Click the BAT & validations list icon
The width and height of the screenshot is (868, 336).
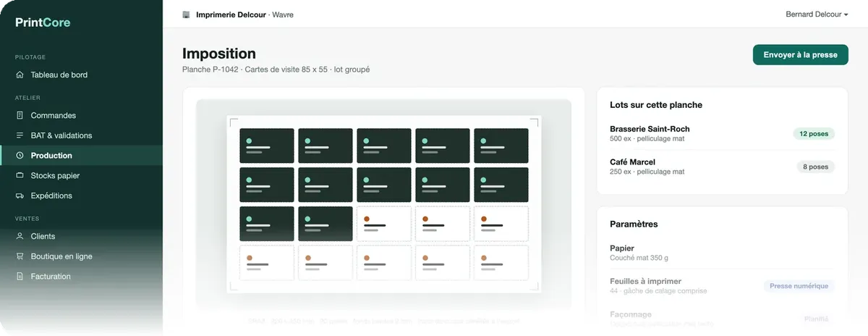click(20, 135)
